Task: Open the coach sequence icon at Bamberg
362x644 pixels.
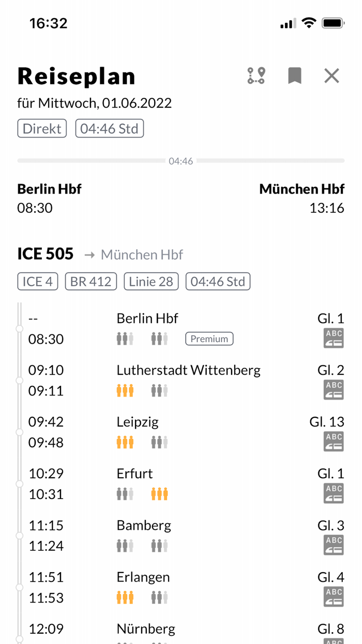Action: coord(333,545)
